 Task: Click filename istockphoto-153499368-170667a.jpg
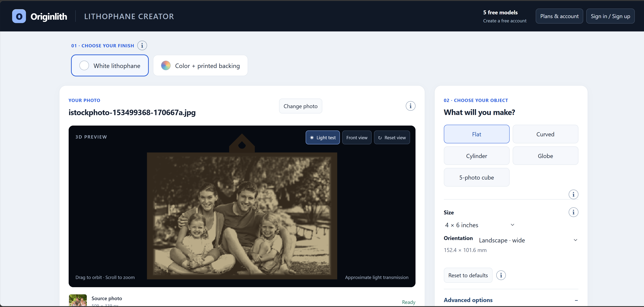click(132, 113)
